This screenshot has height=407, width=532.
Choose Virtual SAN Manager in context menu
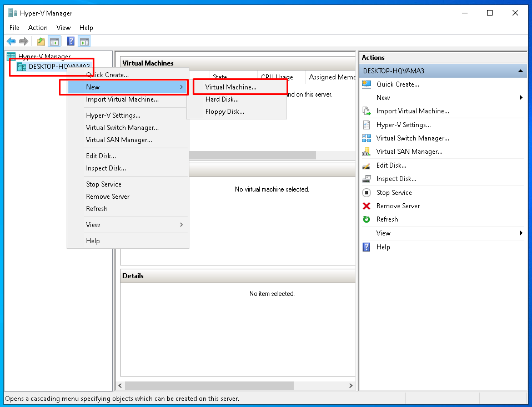click(128, 140)
